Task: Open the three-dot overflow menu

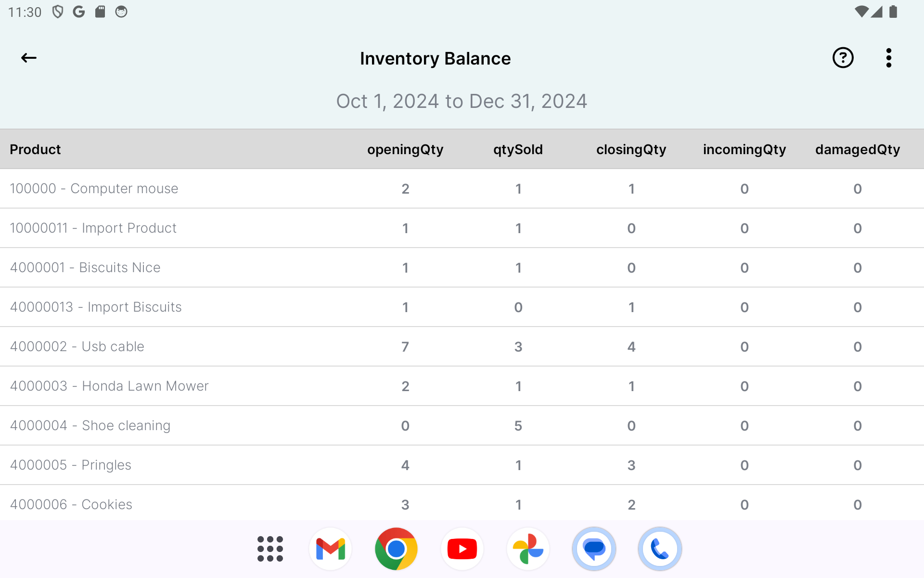Action: point(888,58)
